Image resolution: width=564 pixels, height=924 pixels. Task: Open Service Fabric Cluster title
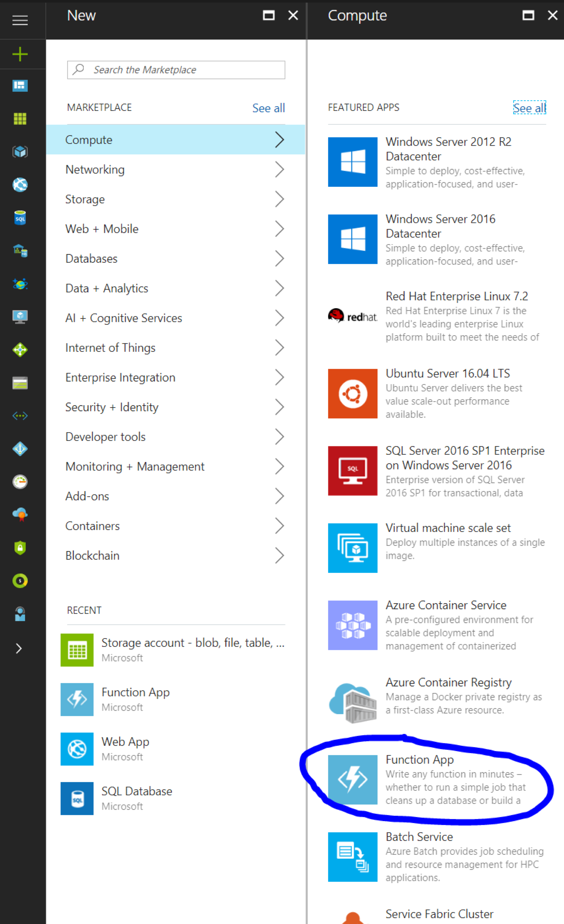(x=440, y=914)
